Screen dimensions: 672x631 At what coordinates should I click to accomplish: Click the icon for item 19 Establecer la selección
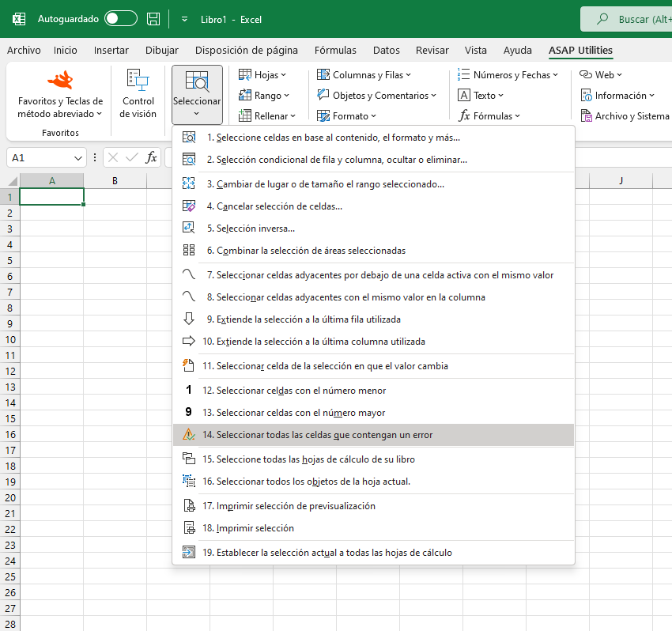pyautogui.click(x=189, y=552)
